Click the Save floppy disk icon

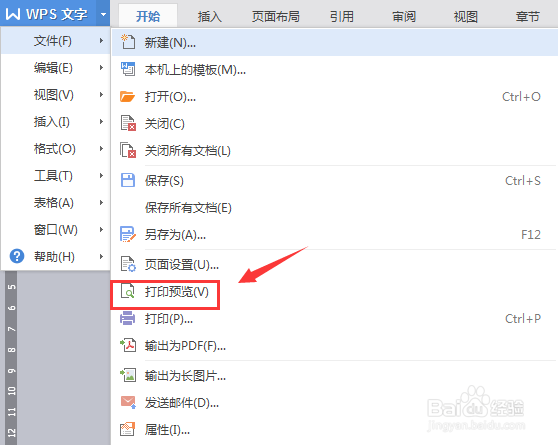pyautogui.click(x=128, y=180)
